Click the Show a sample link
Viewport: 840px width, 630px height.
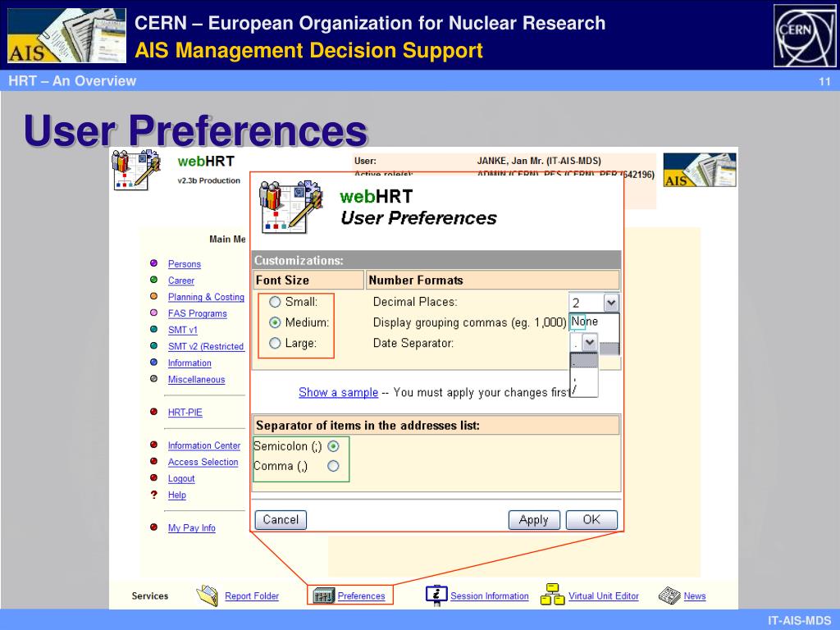(x=339, y=393)
